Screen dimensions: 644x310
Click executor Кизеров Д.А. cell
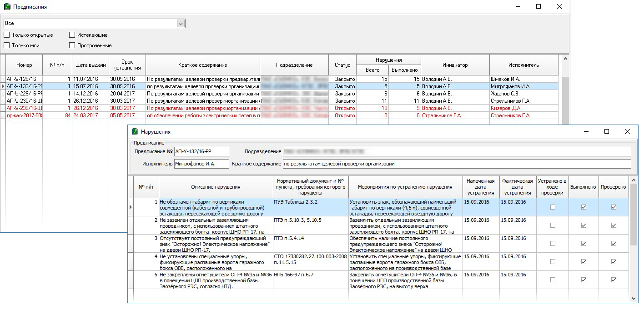(x=524, y=108)
